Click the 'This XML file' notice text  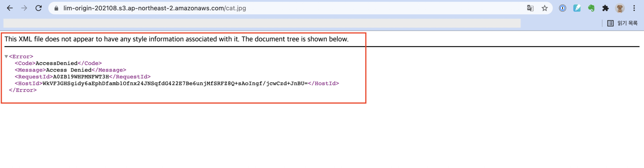176,39
